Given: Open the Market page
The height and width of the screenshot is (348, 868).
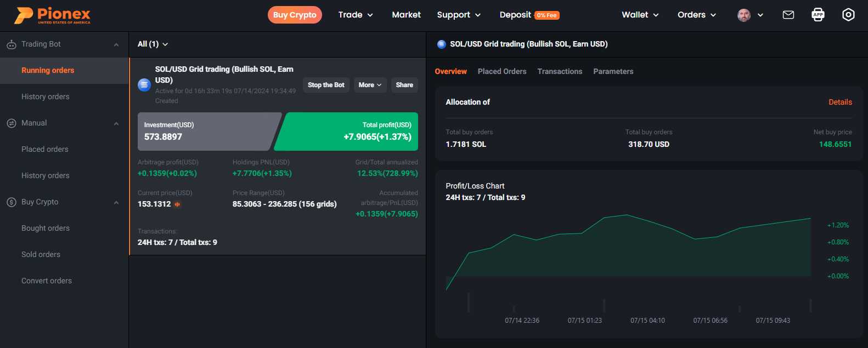Looking at the screenshot, I should 406,15.
